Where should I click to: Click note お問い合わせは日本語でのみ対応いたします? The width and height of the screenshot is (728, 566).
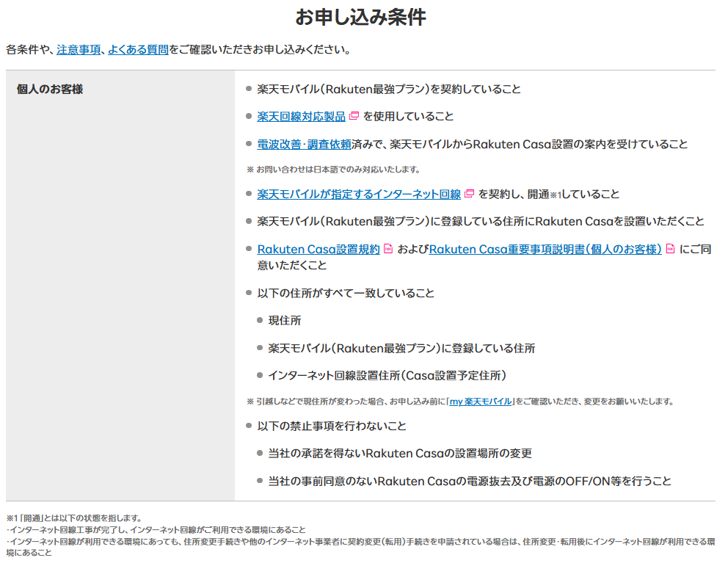point(334,170)
